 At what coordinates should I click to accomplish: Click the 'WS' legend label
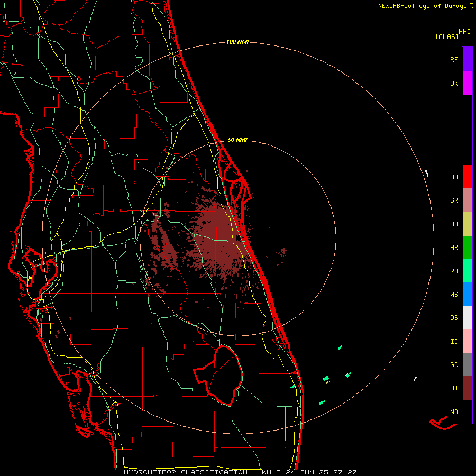pyautogui.click(x=454, y=295)
